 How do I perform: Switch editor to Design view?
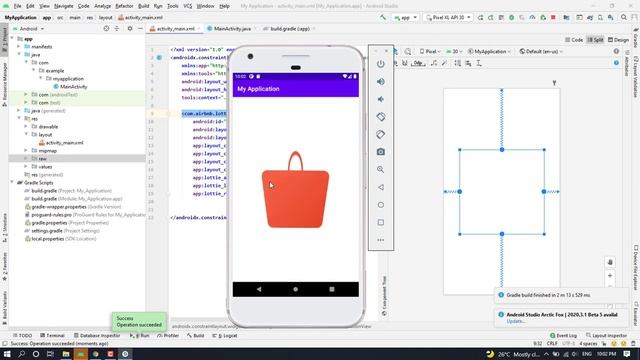click(618, 40)
